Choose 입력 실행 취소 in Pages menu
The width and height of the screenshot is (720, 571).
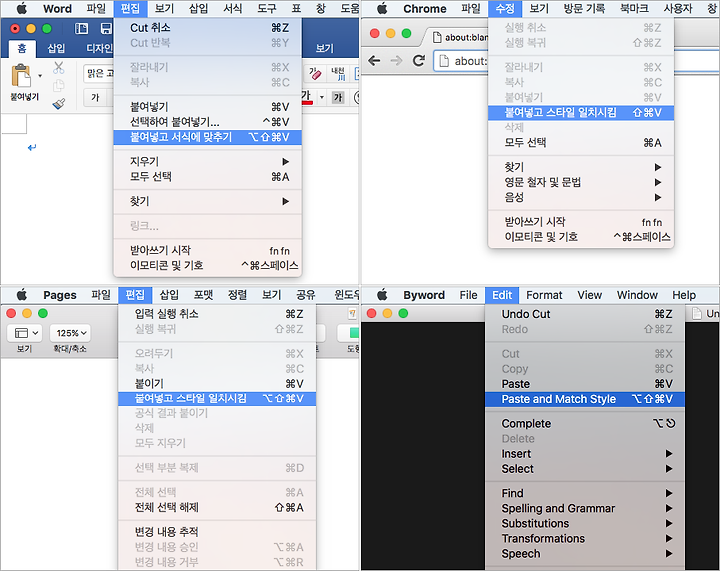(x=217, y=314)
